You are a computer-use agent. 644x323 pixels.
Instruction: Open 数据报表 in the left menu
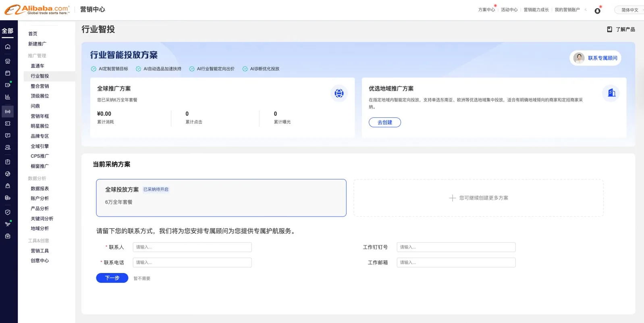coord(39,188)
